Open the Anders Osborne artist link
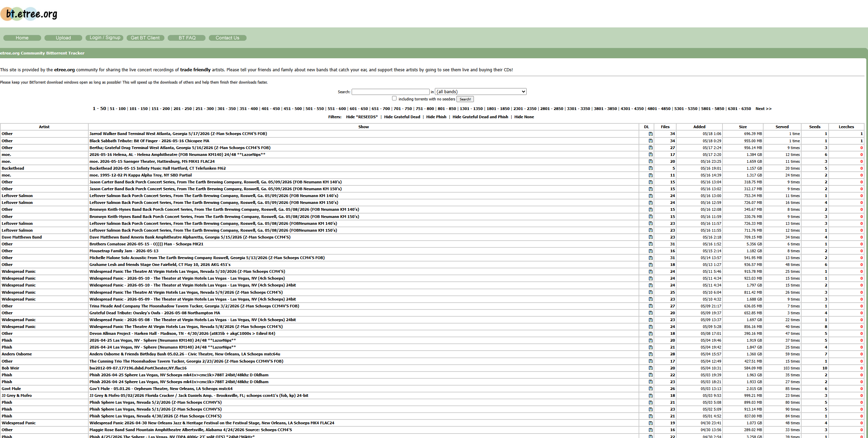 [x=17, y=354]
